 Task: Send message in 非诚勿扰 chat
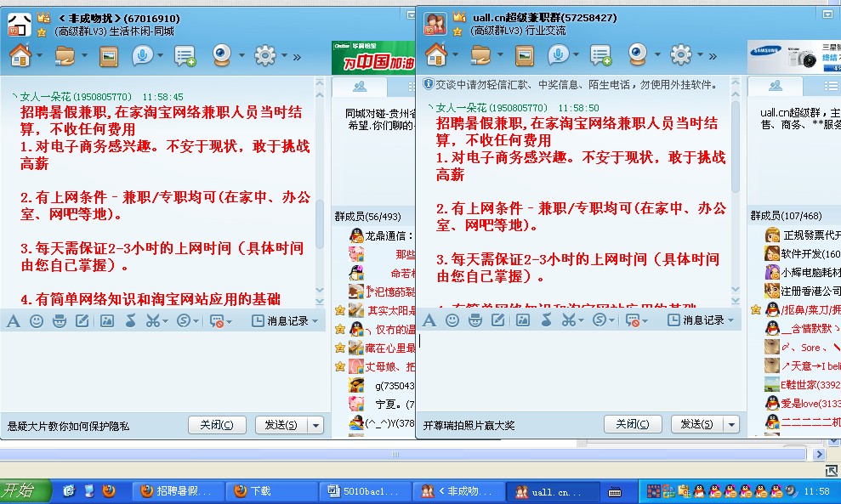281,425
